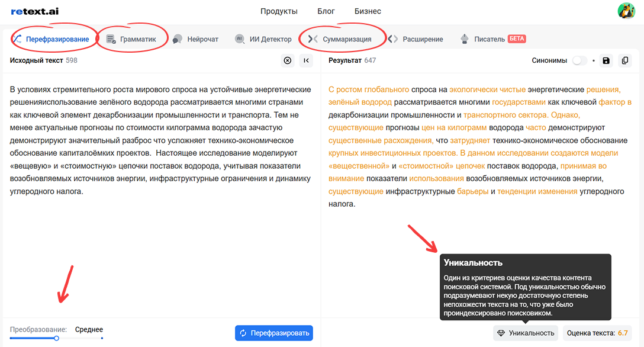Go to the Блог page
Image resolution: width=644 pixels, height=347 pixels.
326,11
